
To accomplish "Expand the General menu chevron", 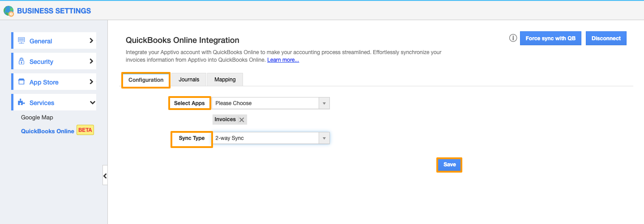I will (91, 41).
